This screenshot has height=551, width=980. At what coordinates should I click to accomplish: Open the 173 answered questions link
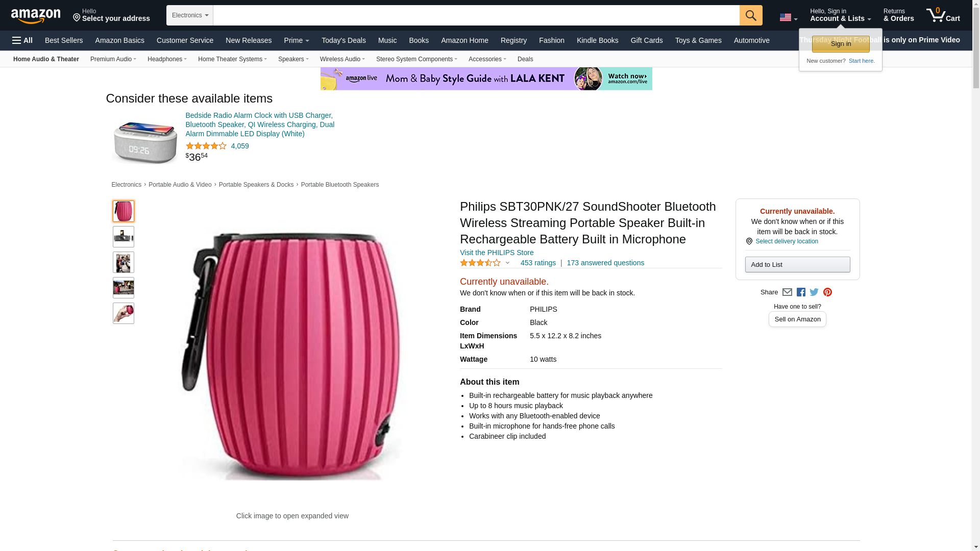pos(605,263)
